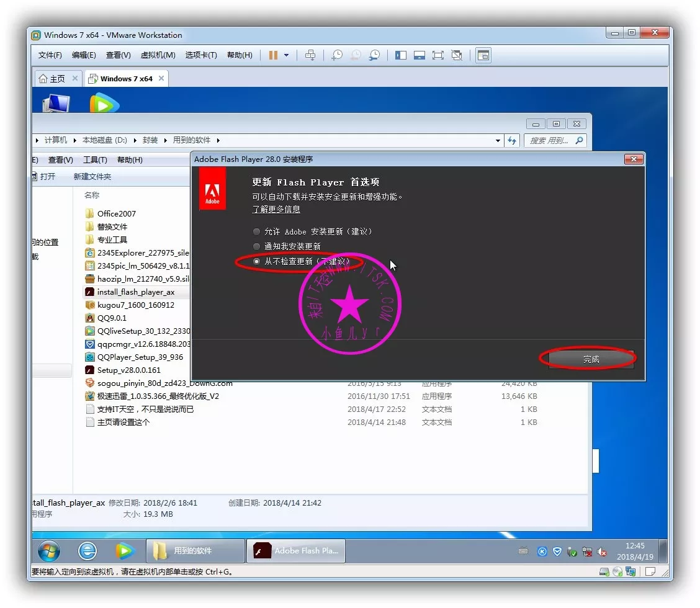Click the 完成 button in Flash installer
The height and width of the screenshot is (608, 700).
click(591, 359)
